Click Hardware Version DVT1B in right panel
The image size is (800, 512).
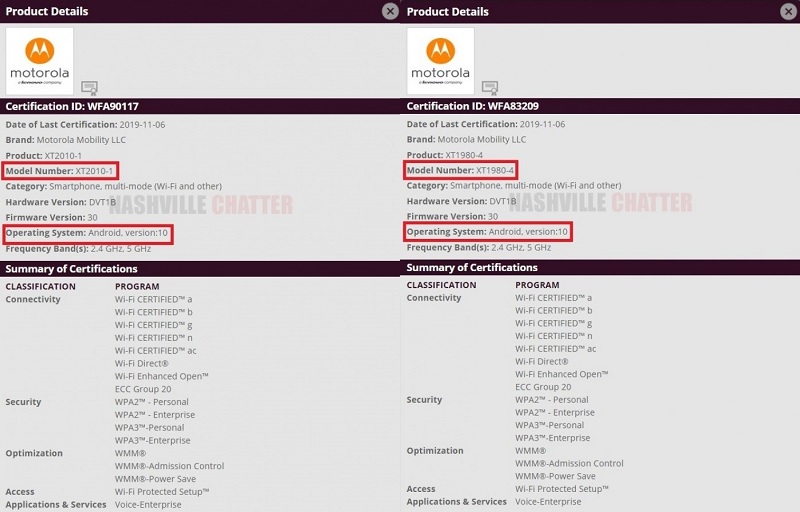tap(461, 201)
